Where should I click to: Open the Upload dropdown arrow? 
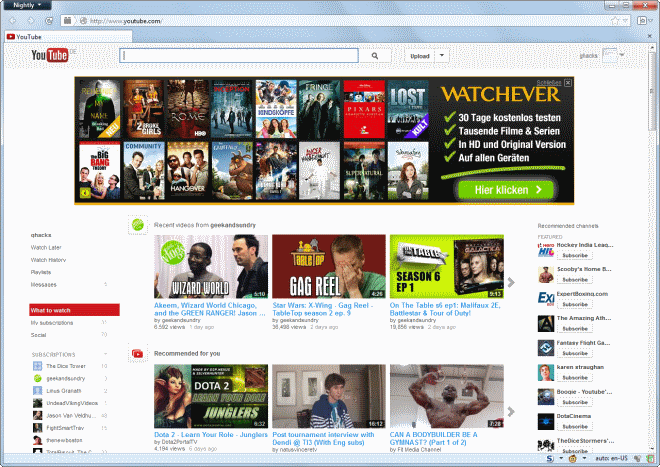coord(442,56)
